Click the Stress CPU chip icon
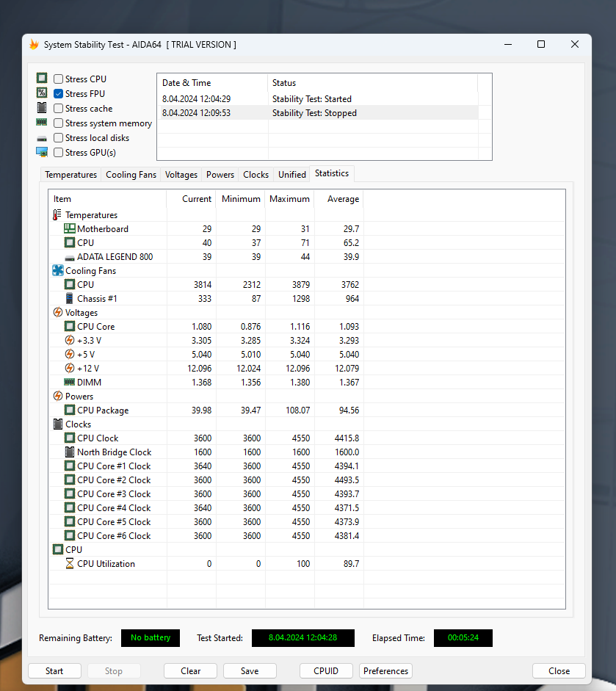This screenshot has width=616, height=691. pos(42,79)
